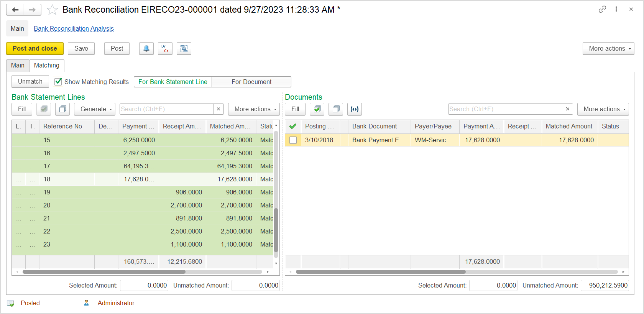Viewport: 644px width, 314px height.
Task: Open the Dr/Cr entries icon
Action: 165,49
